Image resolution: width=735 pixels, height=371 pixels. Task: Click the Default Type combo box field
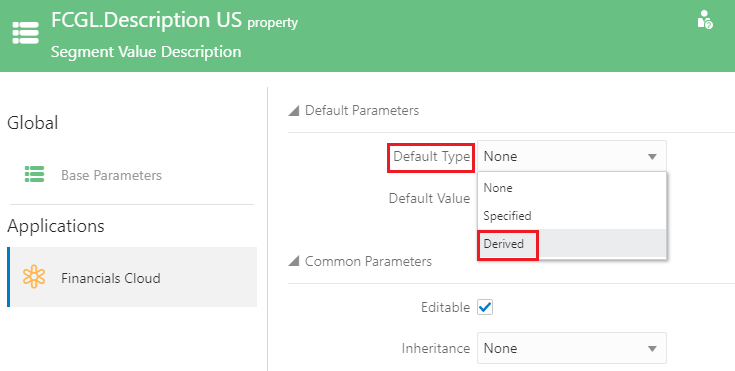[572, 156]
